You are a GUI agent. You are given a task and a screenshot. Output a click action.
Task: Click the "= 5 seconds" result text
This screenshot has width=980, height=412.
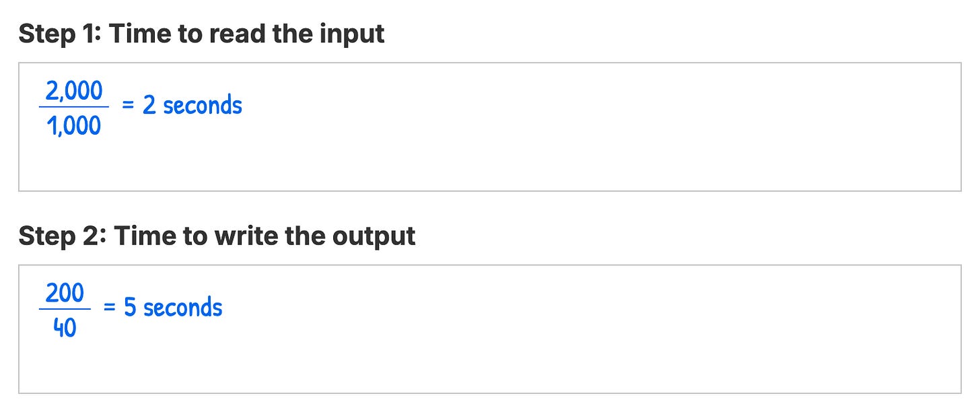point(163,308)
